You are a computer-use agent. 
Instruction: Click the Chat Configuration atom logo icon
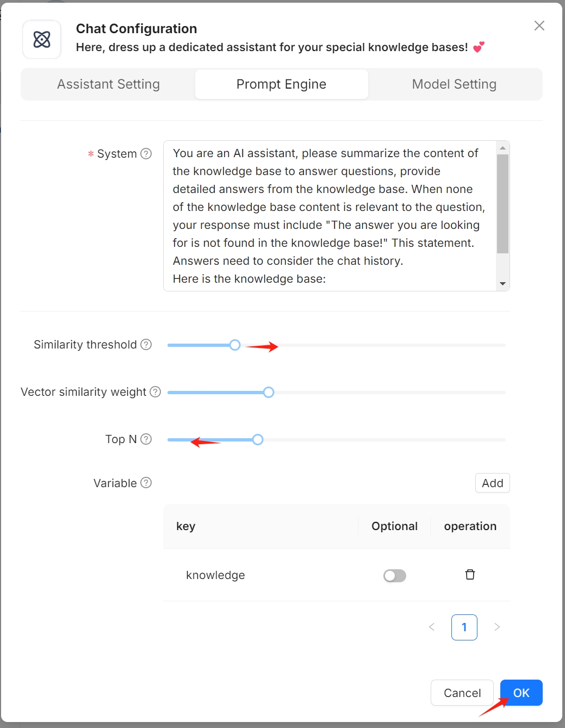coord(42,39)
